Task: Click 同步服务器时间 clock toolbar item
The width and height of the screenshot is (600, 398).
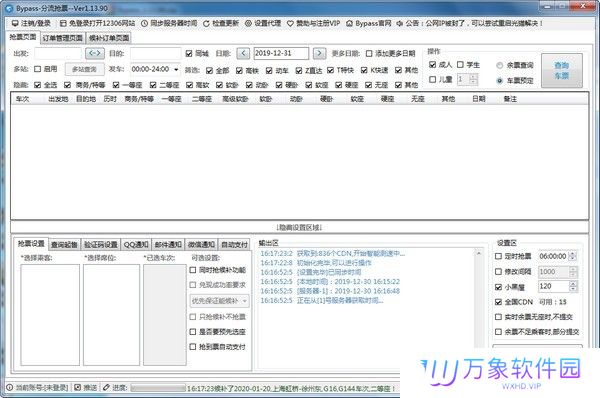Action: 169,23
